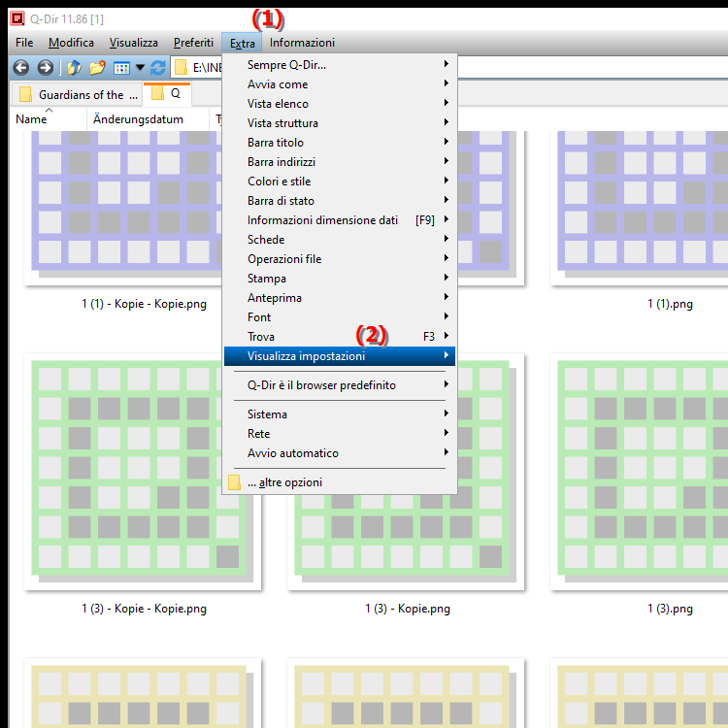Select thumbnail of 1 (1) - Kopie - Kopie.png
Screen dimensions: 728x728
point(123,208)
